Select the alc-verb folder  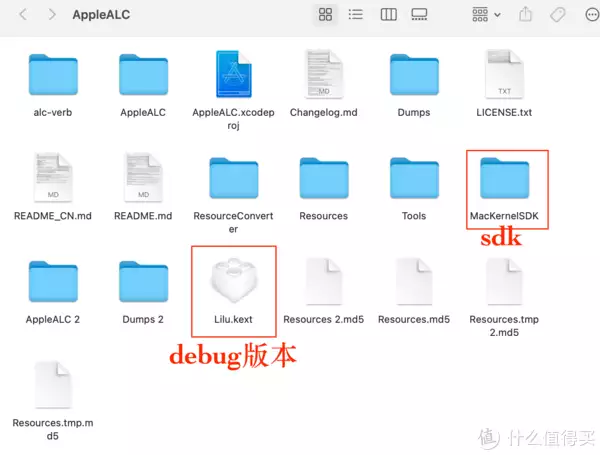point(53,75)
